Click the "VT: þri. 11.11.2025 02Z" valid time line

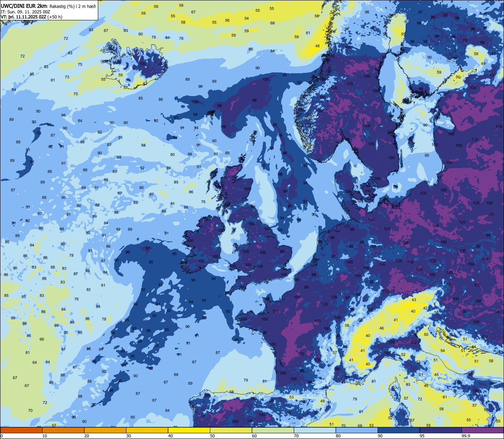[x=24, y=17]
